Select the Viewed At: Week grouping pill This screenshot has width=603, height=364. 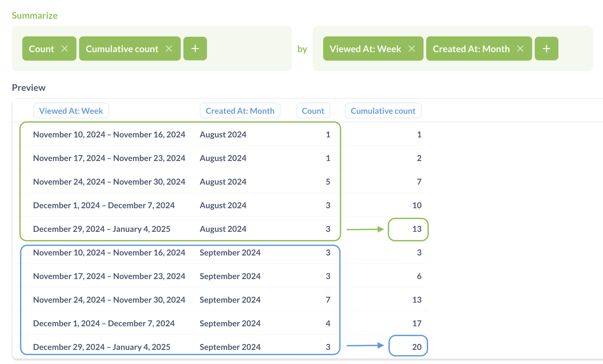(x=365, y=49)
